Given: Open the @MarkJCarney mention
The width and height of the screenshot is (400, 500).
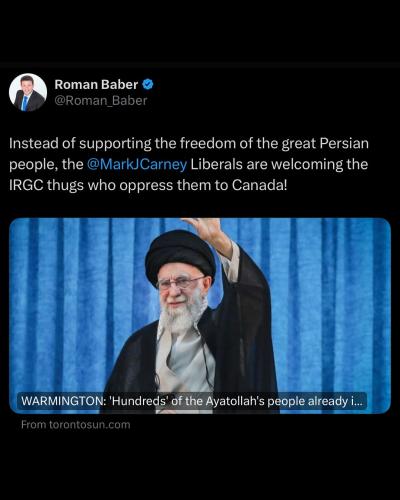Looking at the screenshot, I should pos(137,165).
